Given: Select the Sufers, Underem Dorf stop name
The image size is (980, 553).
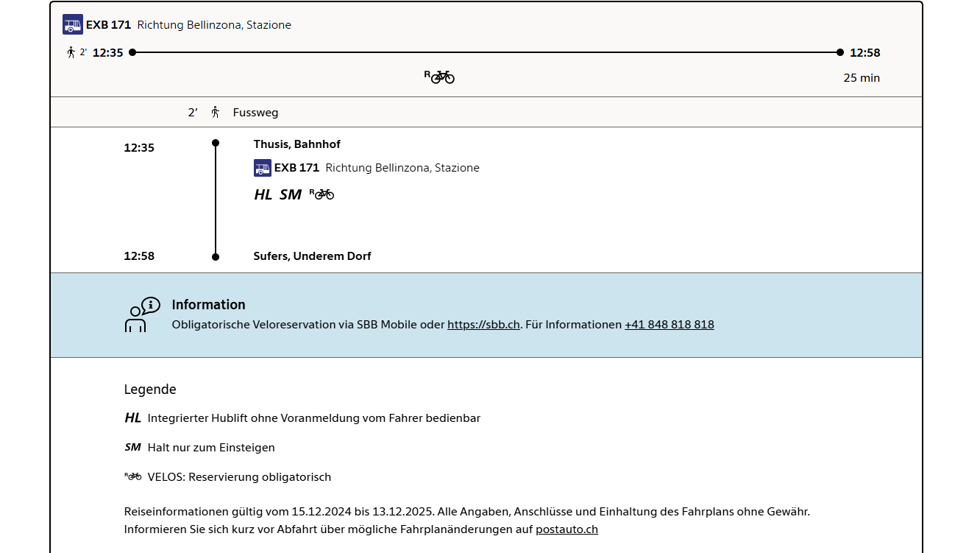Looking at the screenshot, I should point(312,256).
